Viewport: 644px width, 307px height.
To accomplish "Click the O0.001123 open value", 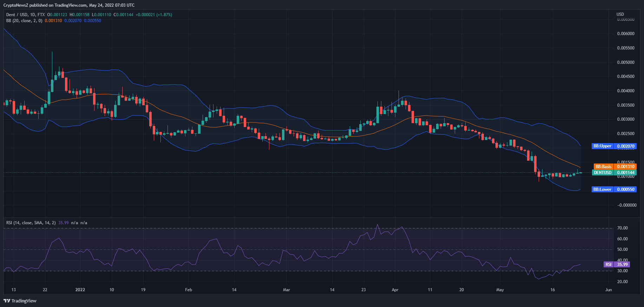I will pyautogui.click(x=57, y=15).
